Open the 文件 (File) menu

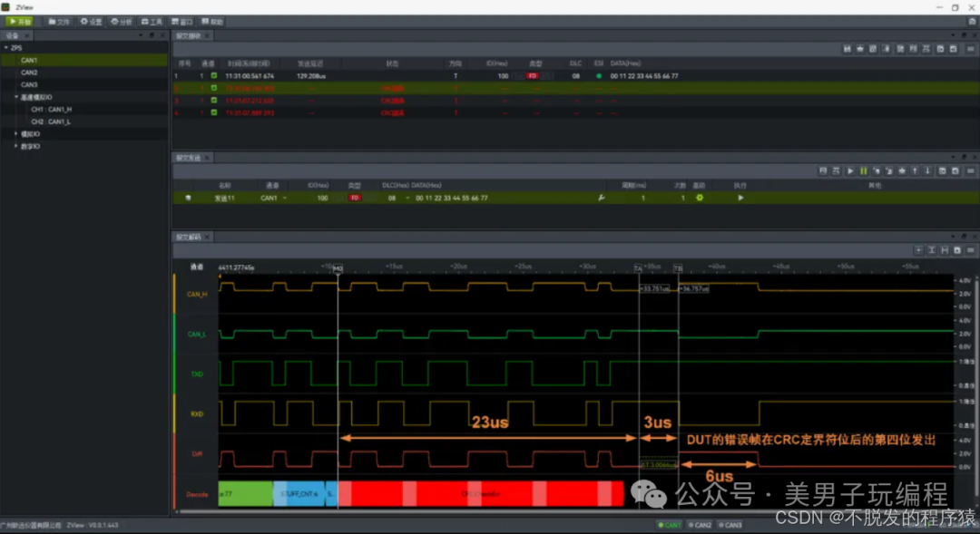[59, 21]
